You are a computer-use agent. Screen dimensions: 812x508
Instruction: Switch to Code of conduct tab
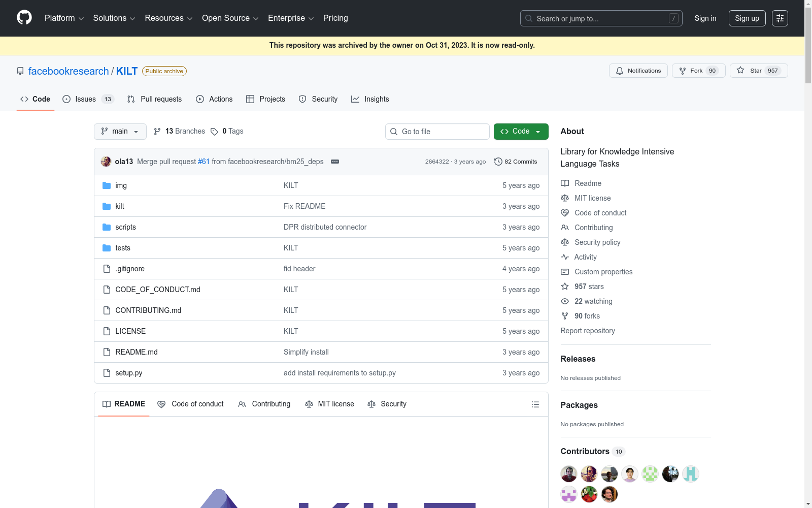[x=191, y=404]
